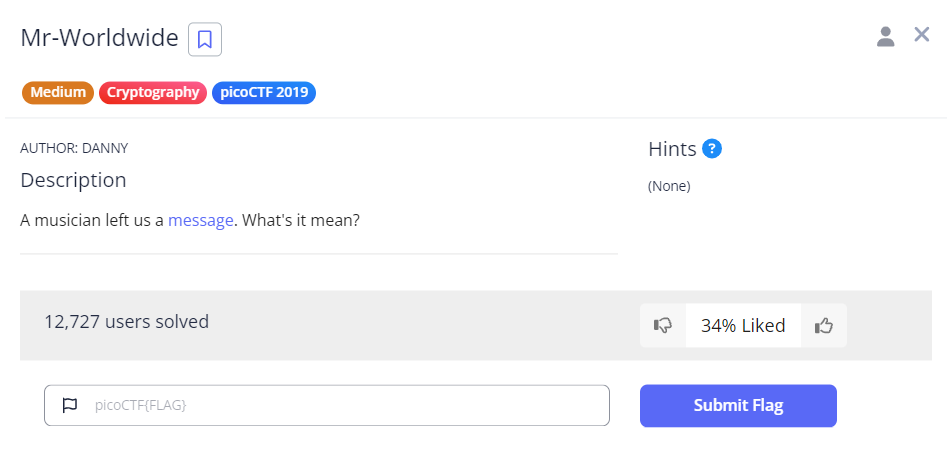Click the 12,727 users solved text
The image size is (949, 454).
[126, 322]
